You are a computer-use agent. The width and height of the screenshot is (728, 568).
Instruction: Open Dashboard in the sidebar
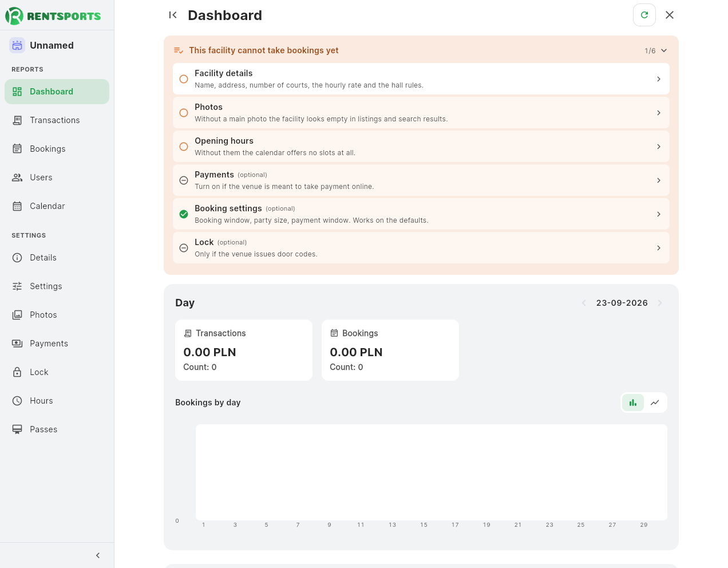point(57,92)
